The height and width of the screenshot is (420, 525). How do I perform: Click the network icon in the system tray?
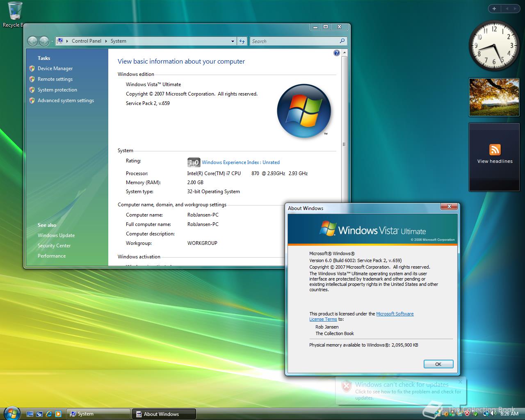[x=486, y=413]
